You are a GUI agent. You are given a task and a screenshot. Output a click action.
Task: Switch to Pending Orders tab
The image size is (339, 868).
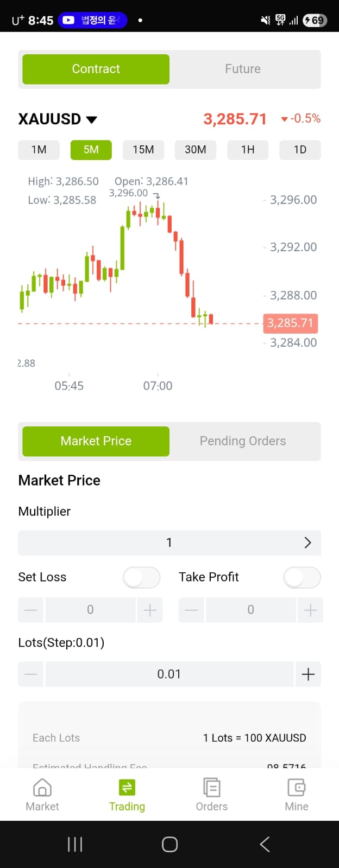pyautogui.click(x=243, y=441)
